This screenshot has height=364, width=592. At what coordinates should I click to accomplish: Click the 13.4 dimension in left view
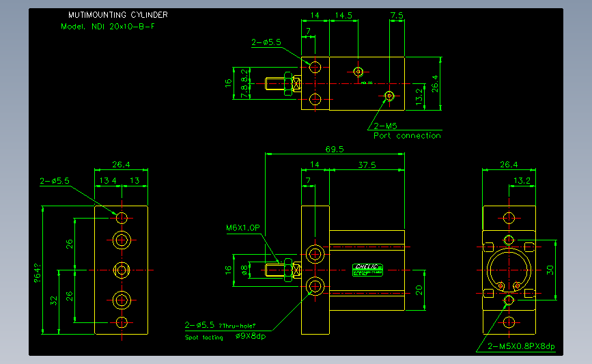pos(108,180)
